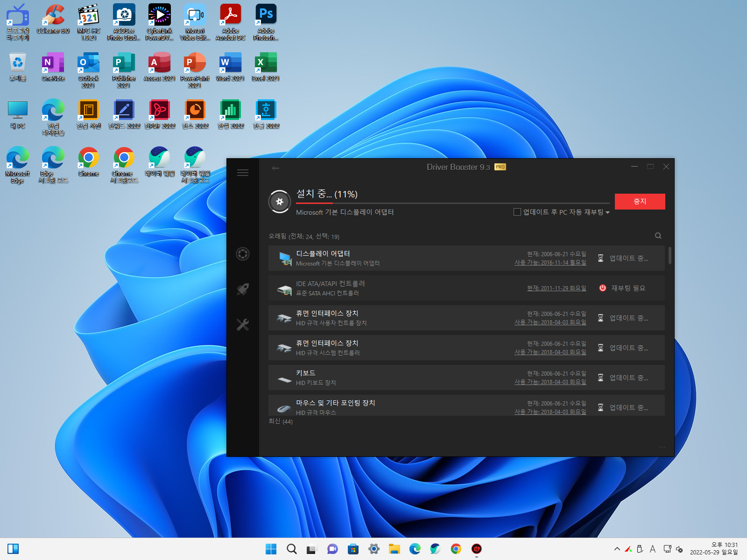Click current date 2011-11-29 link for IDE ATA/ATAPI
Image resolution: width=747 pixels, height=560 pixels.
point(557,288)
